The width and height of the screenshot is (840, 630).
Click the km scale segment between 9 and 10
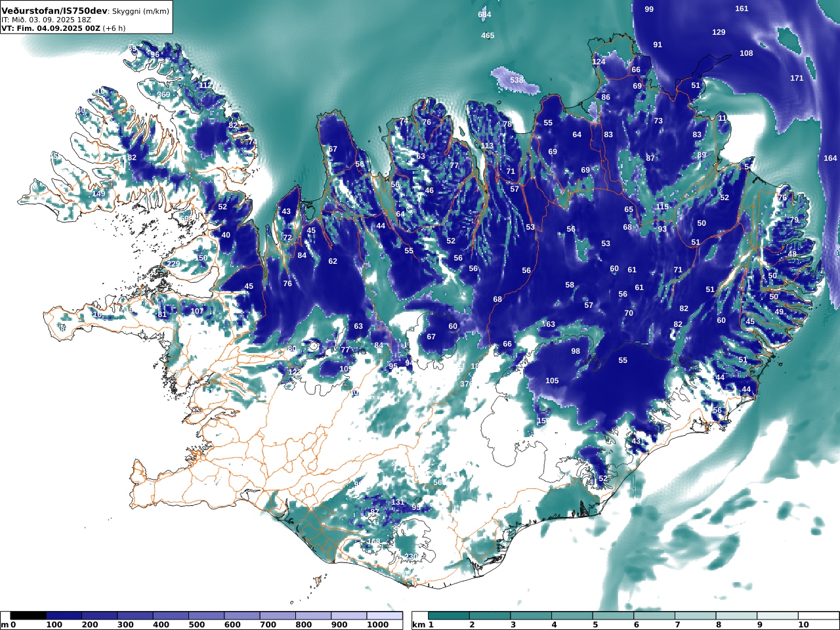777,616
